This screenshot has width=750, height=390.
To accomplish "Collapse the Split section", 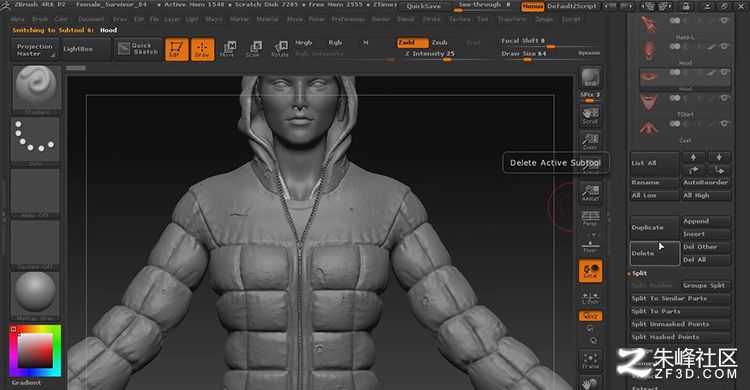I will coord(640,273).
